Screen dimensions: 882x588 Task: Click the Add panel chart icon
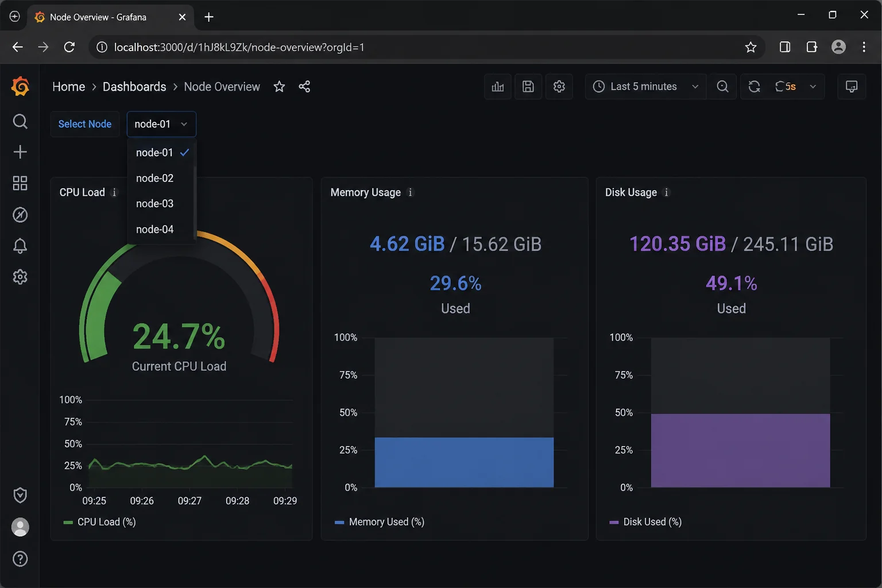tap(498, 87)
